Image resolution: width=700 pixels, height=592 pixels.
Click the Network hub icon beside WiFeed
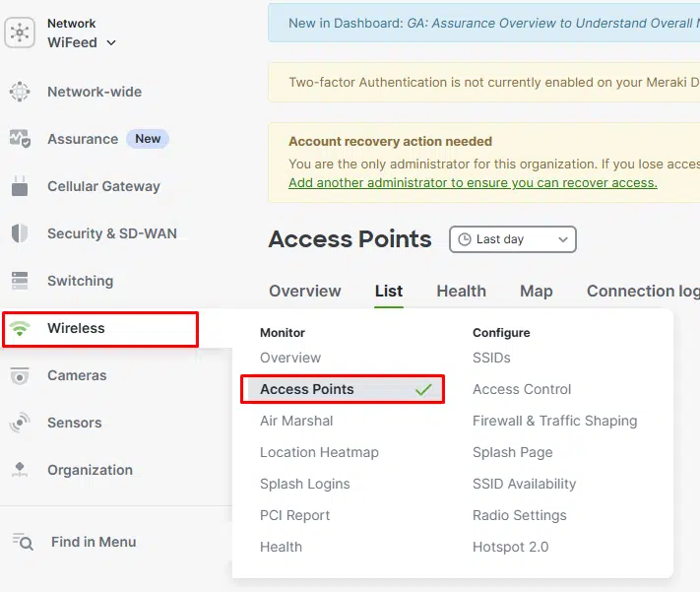point(20,33)
